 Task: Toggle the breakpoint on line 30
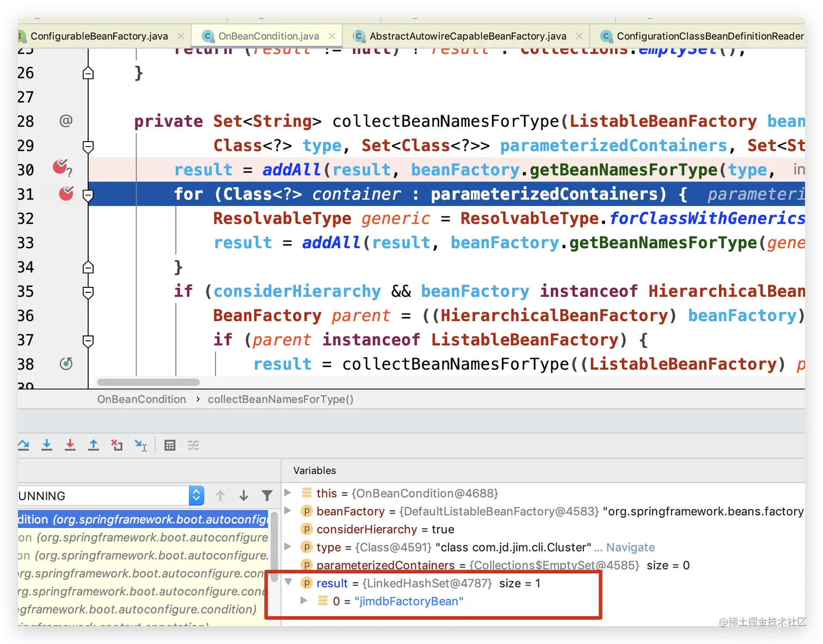(61, 167)
